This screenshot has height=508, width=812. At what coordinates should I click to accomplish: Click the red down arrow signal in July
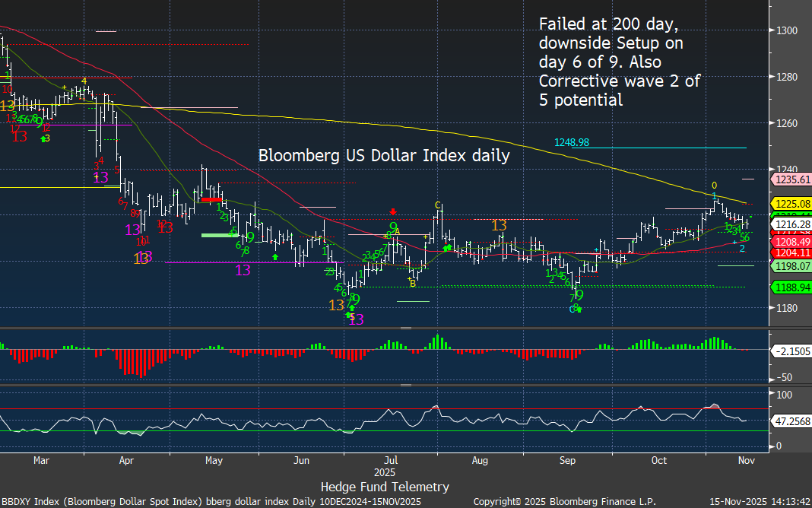[392, 211]
